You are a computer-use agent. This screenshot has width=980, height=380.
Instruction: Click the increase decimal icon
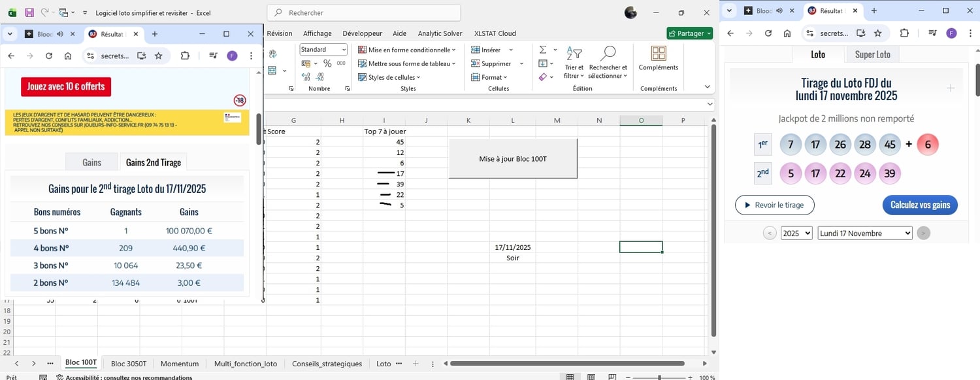pyautogui.click(x=305, y=77)
